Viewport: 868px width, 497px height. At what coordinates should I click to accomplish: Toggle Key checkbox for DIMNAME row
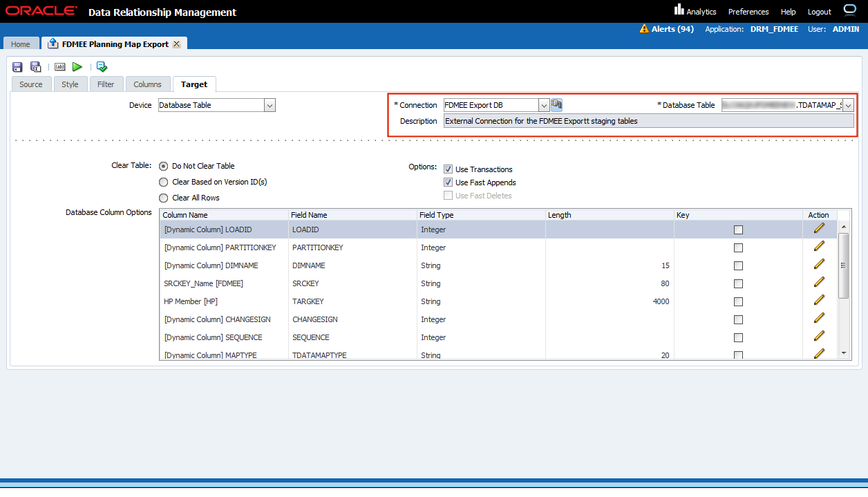[738, 265]
